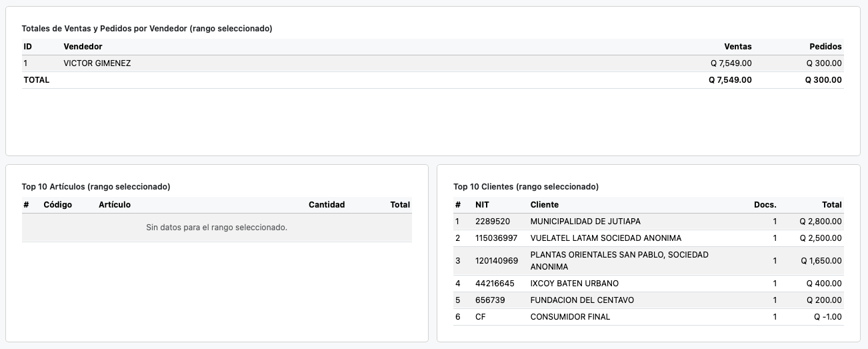Click the Q 2,800.00 total amount
The image size is (868, 349).
pyautogui.click(x=820, y=222)
